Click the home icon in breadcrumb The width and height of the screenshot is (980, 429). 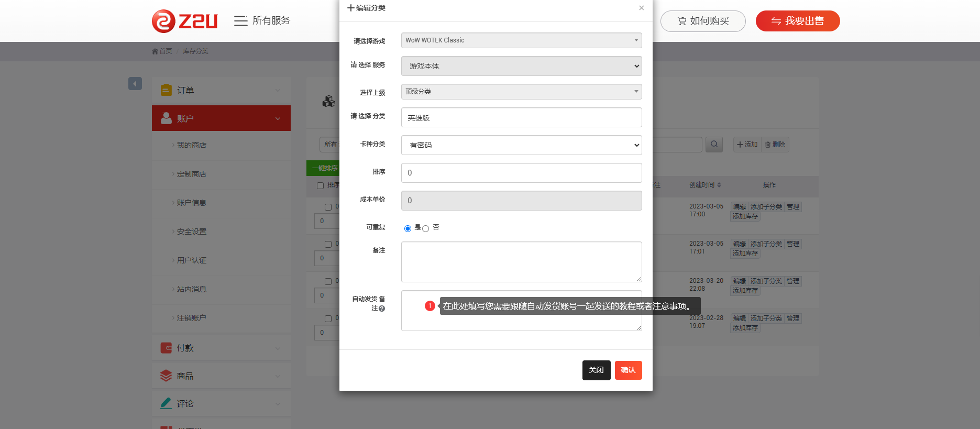155,51
